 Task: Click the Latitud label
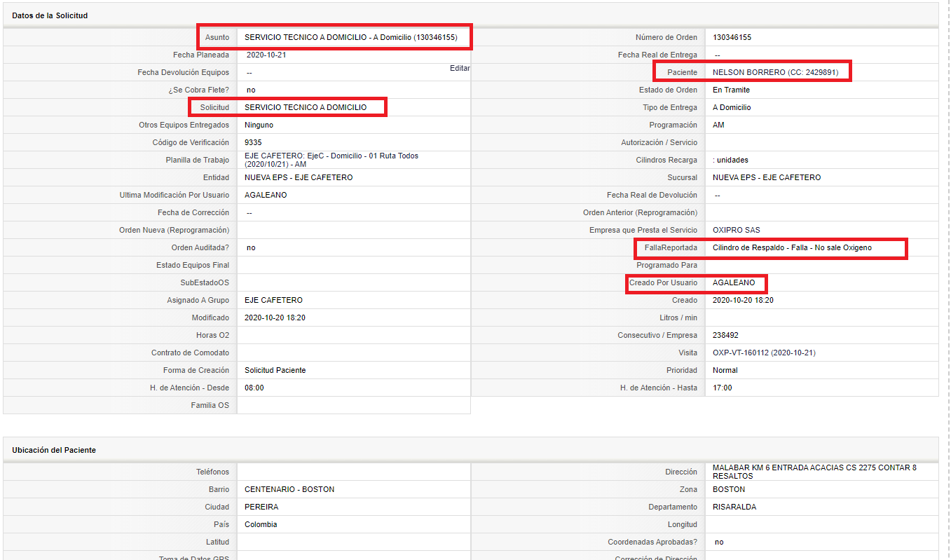point(217,542)
